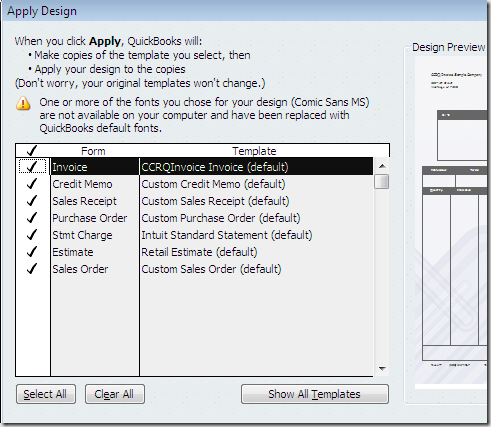The image size is (491, 427).
Task: Click 'Custom Sales Receipt (default)' template
Action: (x=256, y=201)
